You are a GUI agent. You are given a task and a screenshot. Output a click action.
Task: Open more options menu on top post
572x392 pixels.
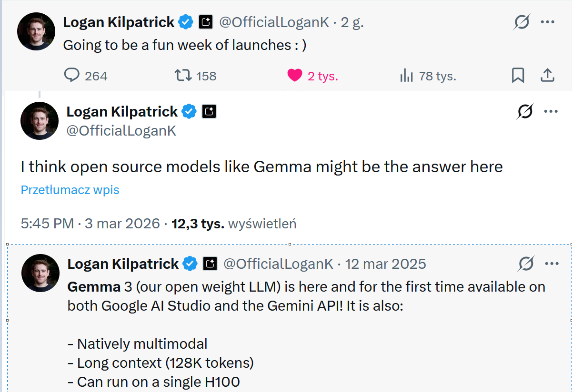[548, 22]
